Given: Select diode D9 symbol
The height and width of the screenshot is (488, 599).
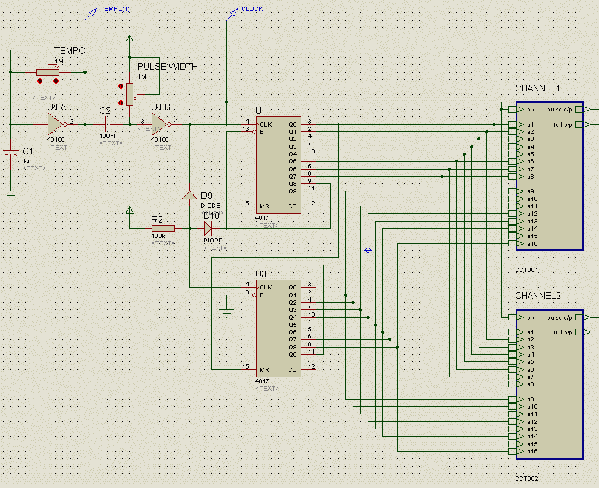Looking at the screenshot, I should [189, 194].
